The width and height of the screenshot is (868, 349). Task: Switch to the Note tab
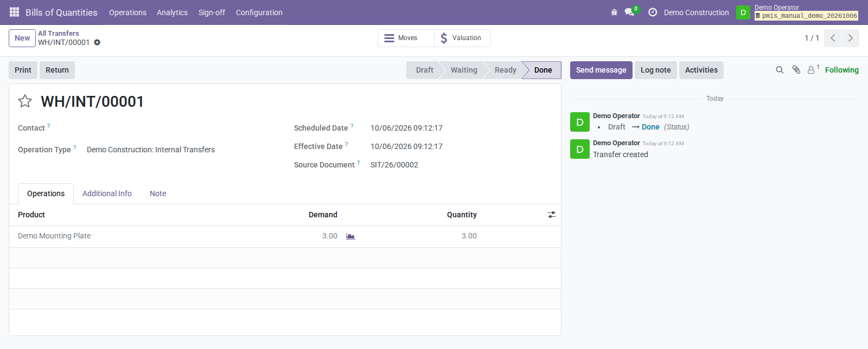[x=158, y=193]
